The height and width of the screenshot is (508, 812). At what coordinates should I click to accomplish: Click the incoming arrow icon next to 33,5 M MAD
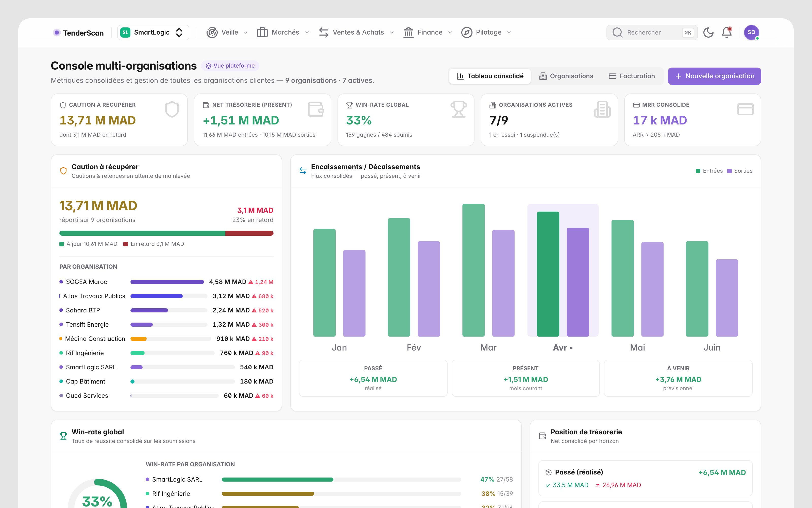coord(548,485)
